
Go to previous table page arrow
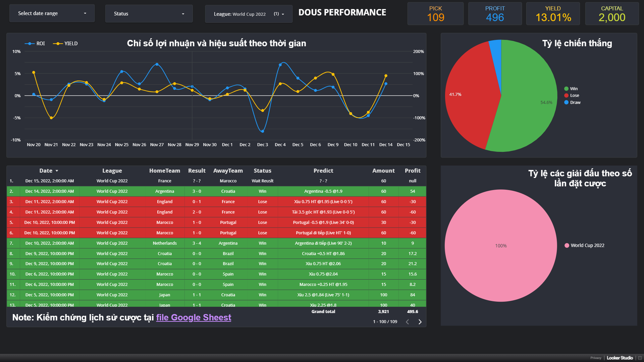point(408,322)
